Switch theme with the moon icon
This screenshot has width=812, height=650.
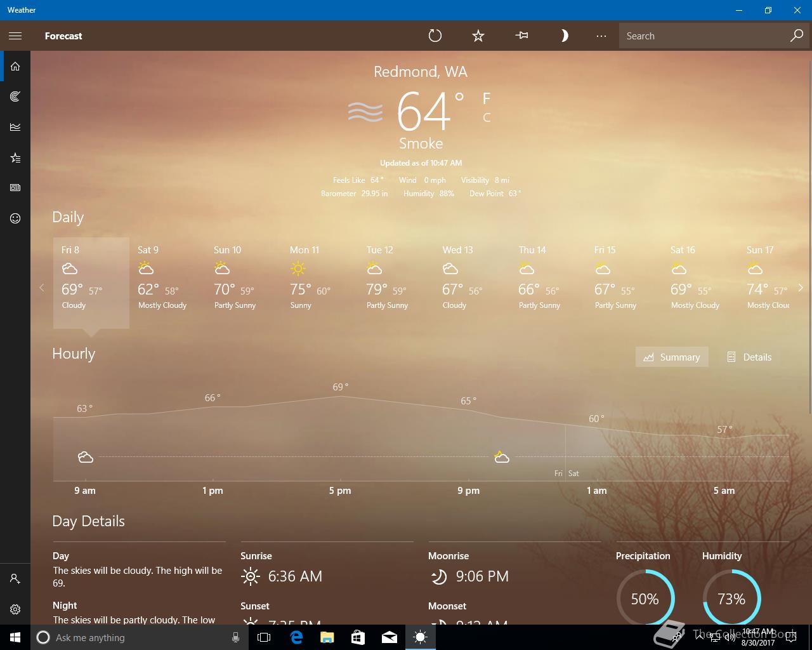click(x=565, y=36)
